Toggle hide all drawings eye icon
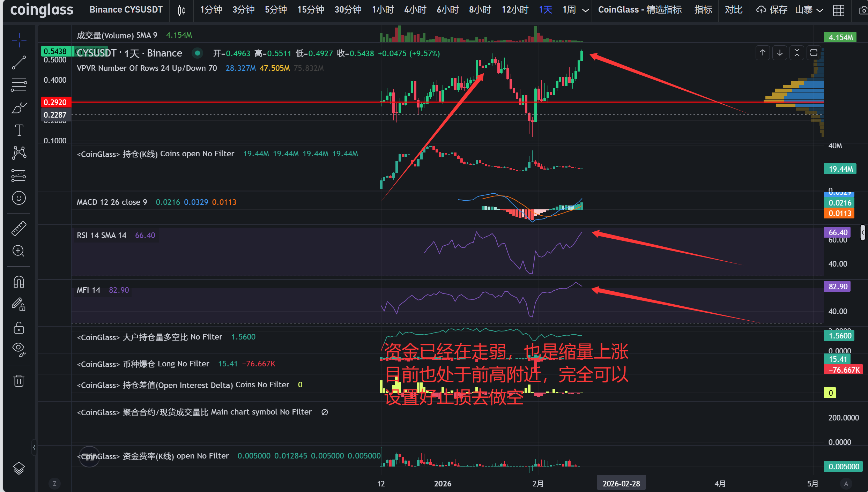The height and width of the screenshot is (492, 868). tap(19, 350)
